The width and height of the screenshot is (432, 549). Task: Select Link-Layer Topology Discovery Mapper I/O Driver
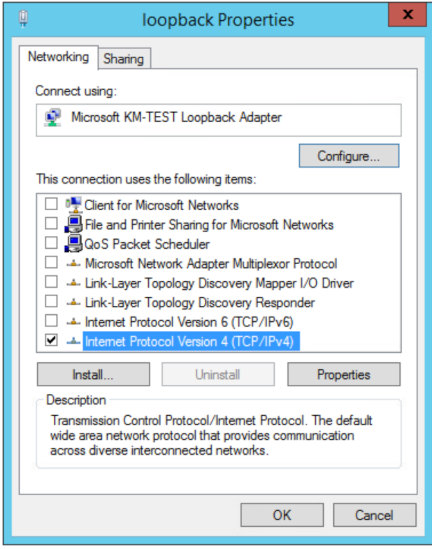point(220,283)
